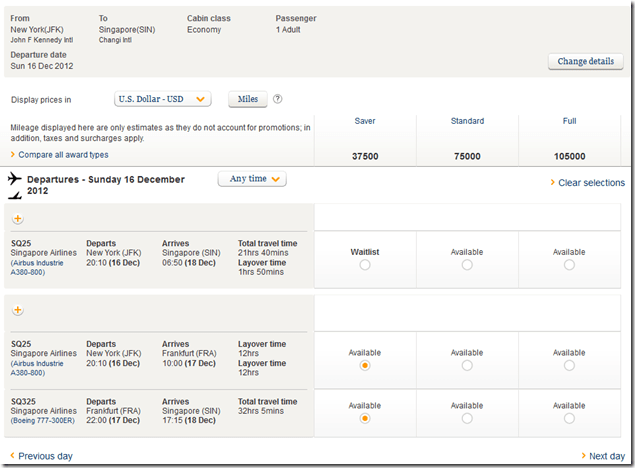Open the Any time departure filter dropdown
Viewport: 635px width, 468px height.
click(x=252, y=179)
